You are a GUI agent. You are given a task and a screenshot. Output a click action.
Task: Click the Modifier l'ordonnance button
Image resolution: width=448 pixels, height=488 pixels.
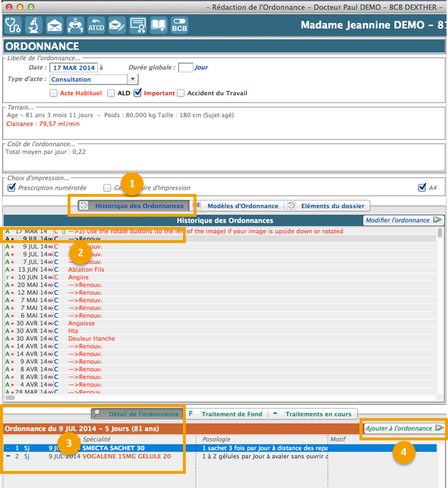(x=404, y=220)
